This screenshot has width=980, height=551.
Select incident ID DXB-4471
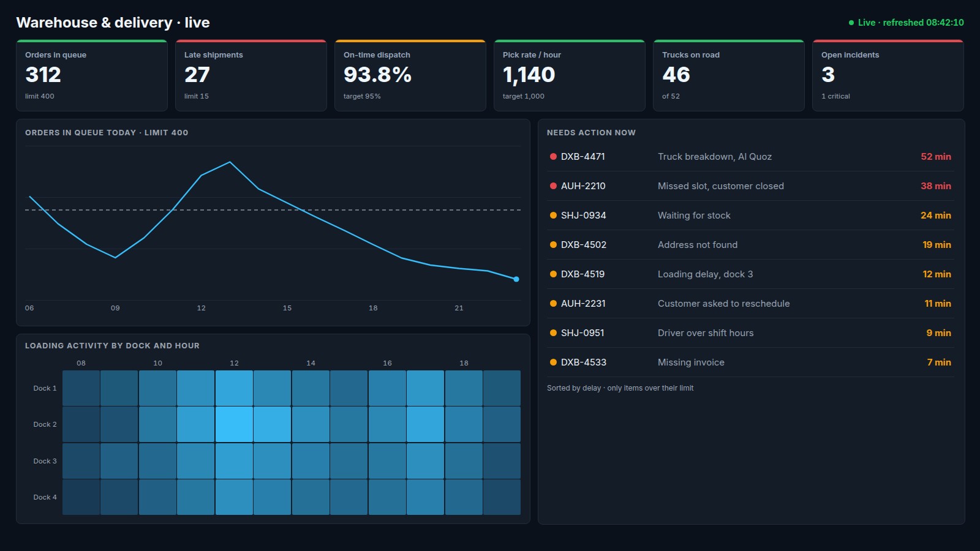[x=583, y=157]
